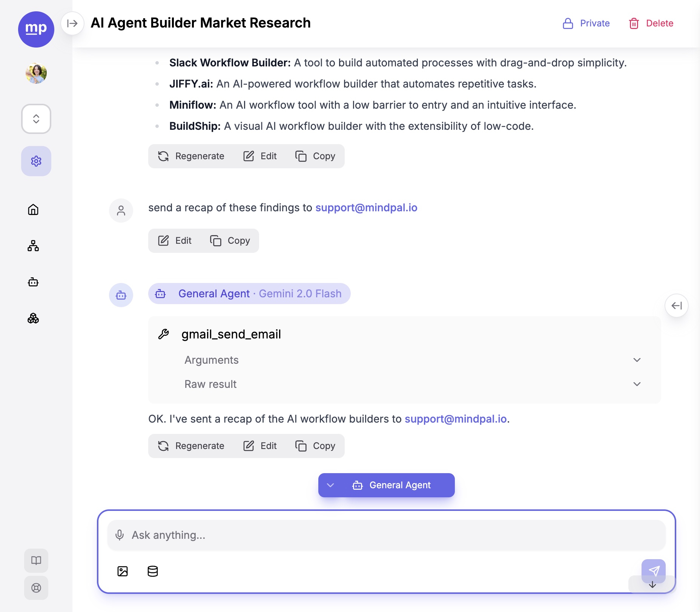Open the workflows hierarchy icon
Viewport: 700px width, 612px height.
click(33, 246)
